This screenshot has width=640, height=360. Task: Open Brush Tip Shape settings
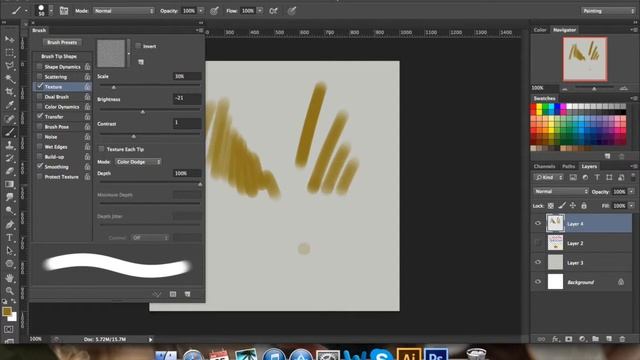(x=59, y=56)
